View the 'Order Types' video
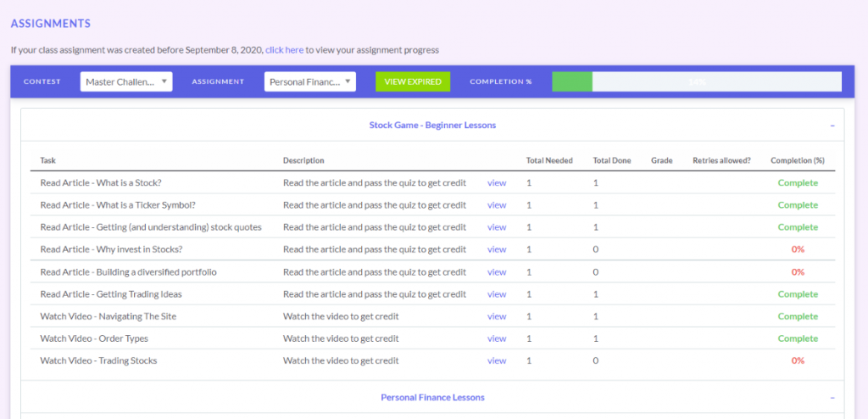This screenshot has height=419, width=868. tap(497, 338)
